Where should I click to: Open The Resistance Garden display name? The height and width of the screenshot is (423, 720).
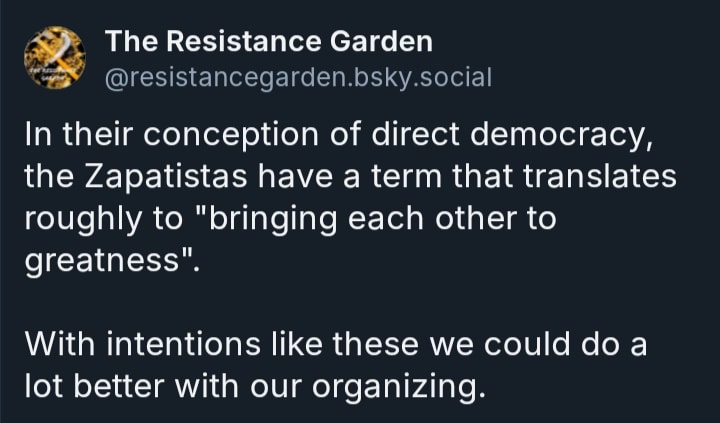click(x=268, y=41)
